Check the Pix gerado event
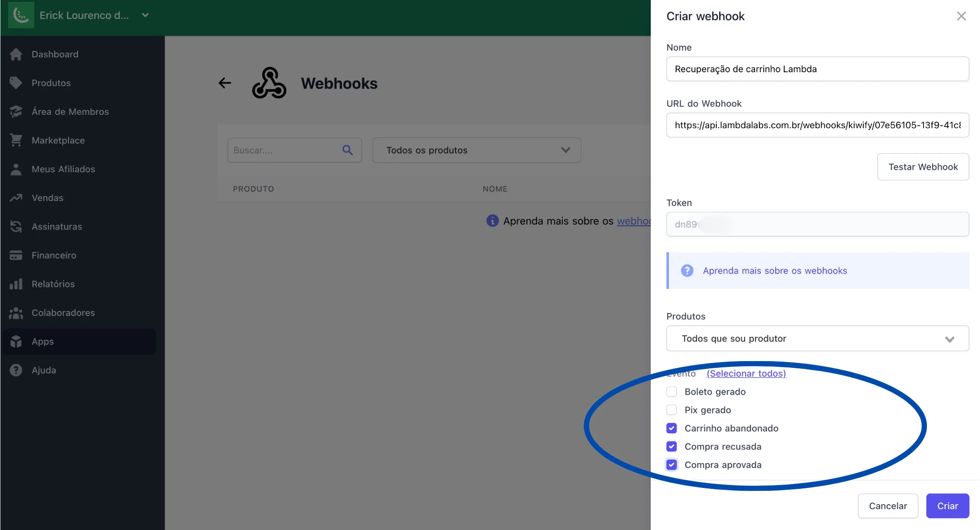Viewport: 980px width, 530px height. coord(671,409)
